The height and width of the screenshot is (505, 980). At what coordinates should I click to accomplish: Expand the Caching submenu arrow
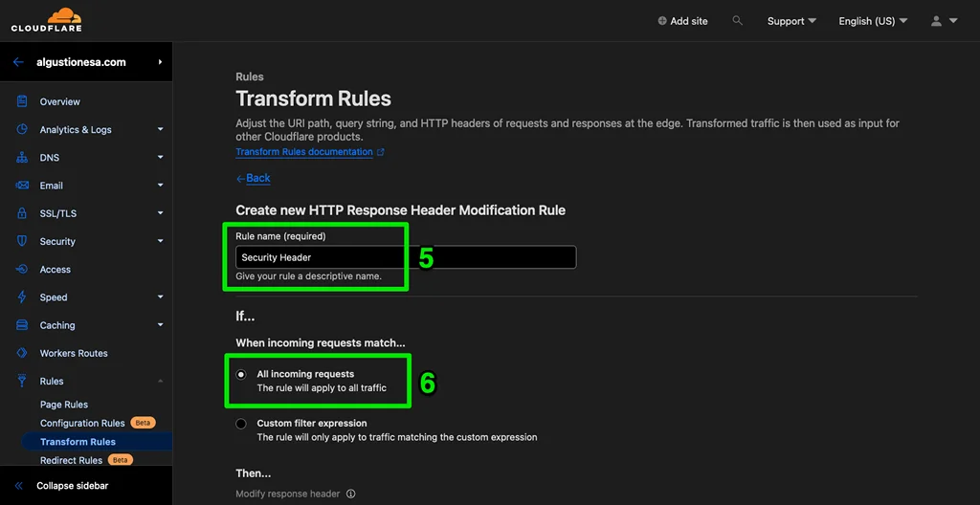pyautogui.click(x=160, y=325)
